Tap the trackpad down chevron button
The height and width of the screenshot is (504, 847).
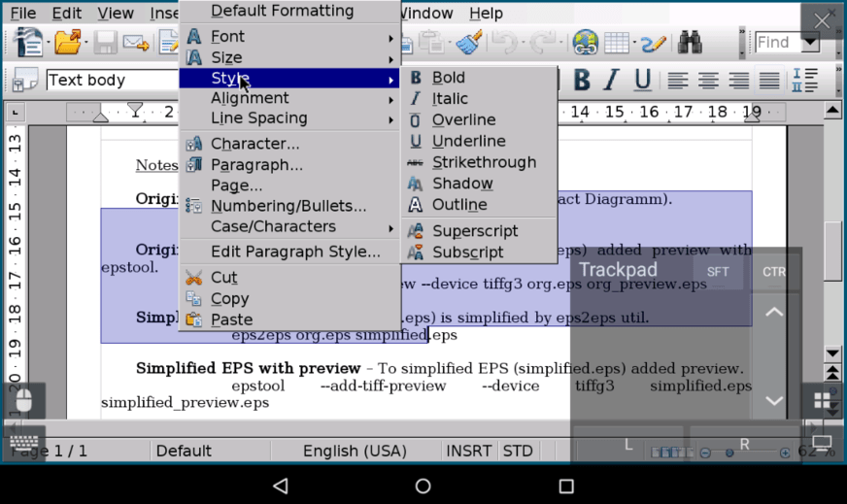[774, 400]
